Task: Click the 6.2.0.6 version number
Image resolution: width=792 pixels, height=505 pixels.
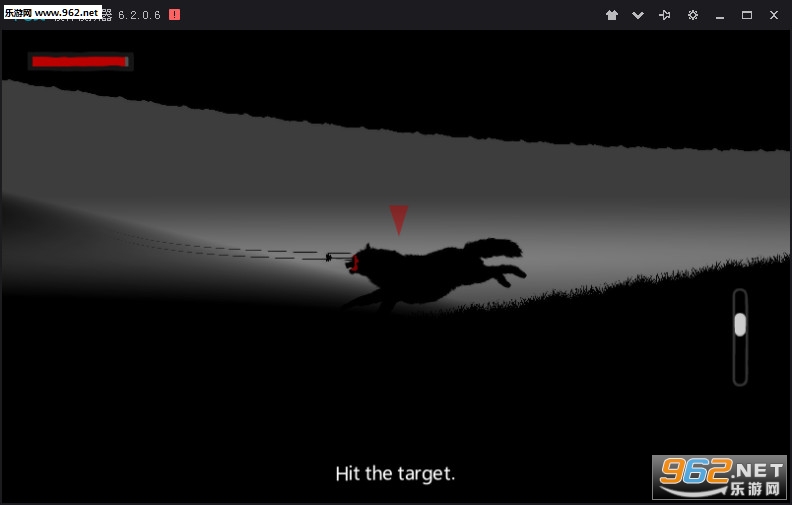Action: tap(139, 15)
